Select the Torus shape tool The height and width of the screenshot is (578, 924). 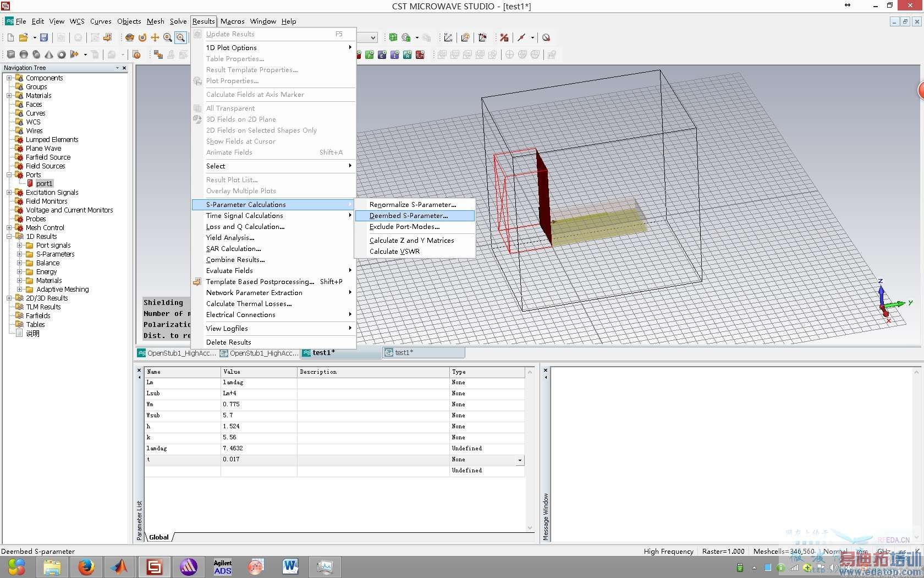click(62, 54)
